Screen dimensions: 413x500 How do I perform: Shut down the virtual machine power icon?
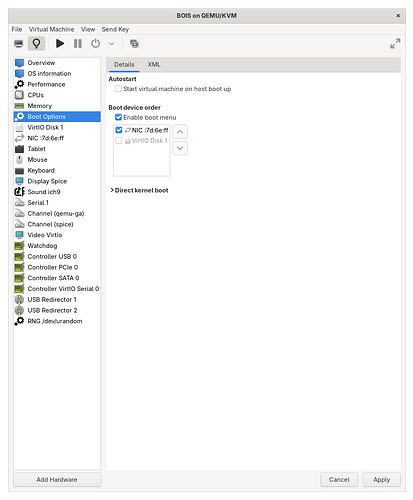(x=96, y=44)
